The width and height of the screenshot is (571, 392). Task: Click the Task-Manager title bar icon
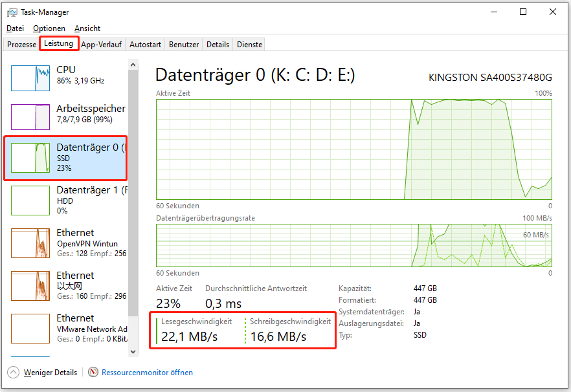pos(12,12)
